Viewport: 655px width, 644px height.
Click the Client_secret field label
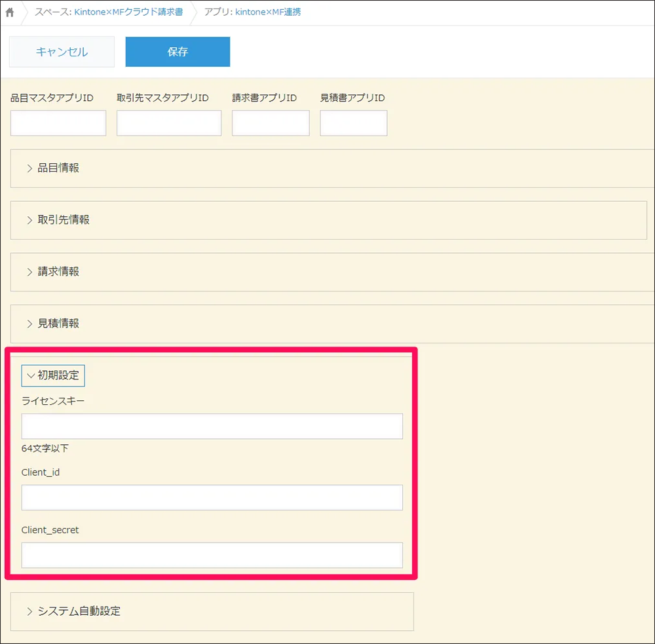coord(50,530)
